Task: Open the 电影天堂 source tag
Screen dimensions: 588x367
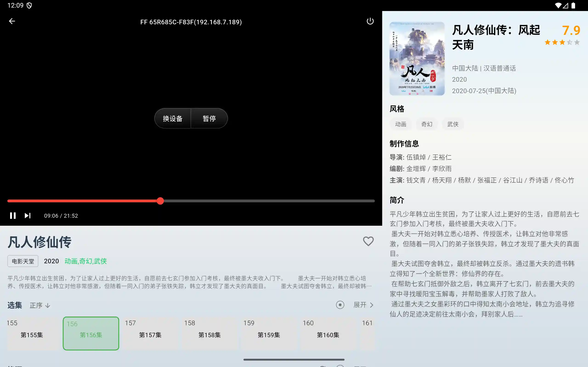Action: click(23, 261)
